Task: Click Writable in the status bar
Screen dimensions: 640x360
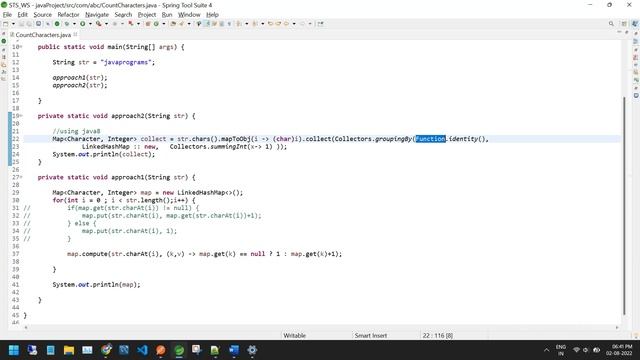Action: pos(294,336)
